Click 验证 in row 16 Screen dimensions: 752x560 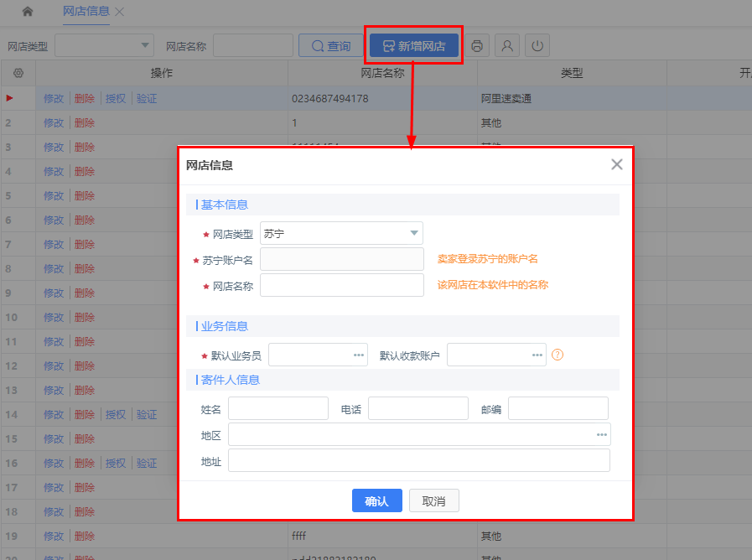147,463
